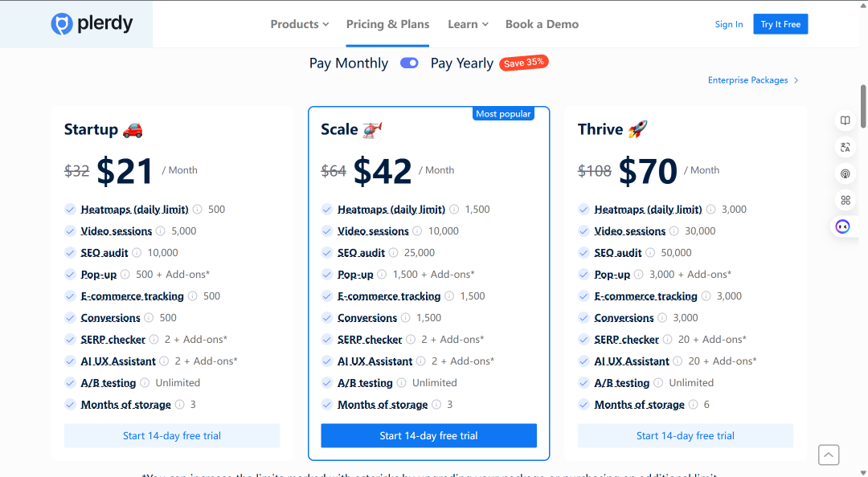Click the podcast icon in right sidebar
Screen dimensions: 868x477
click(845, 173)
